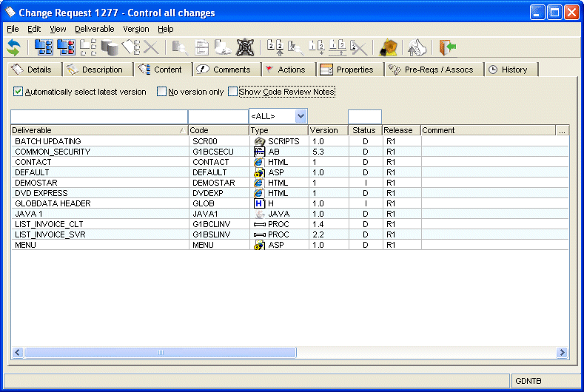Screen dimensions: 584x392
Task: Click the exit door icon in toolbar
Action: [447, 47]
